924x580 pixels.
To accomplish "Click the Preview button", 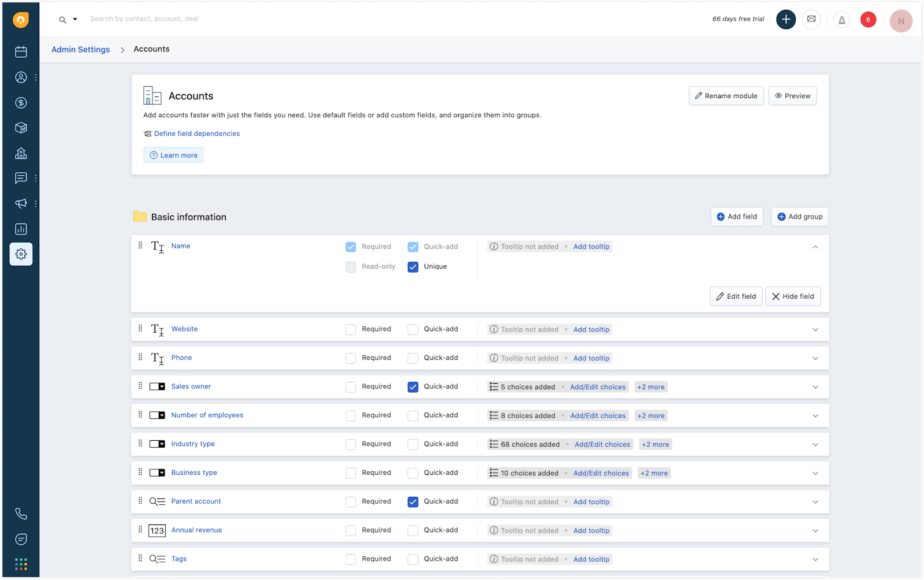I will [793, 96].
